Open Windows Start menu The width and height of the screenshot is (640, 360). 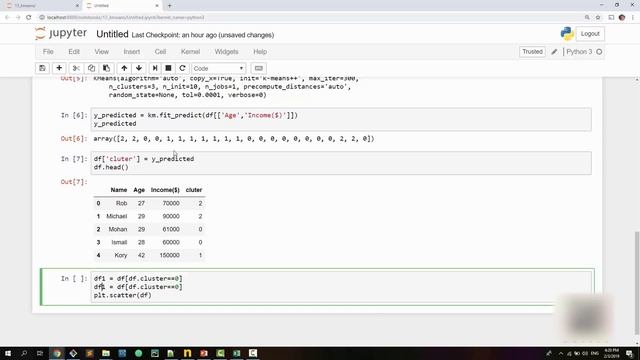[x=8, y=353]
